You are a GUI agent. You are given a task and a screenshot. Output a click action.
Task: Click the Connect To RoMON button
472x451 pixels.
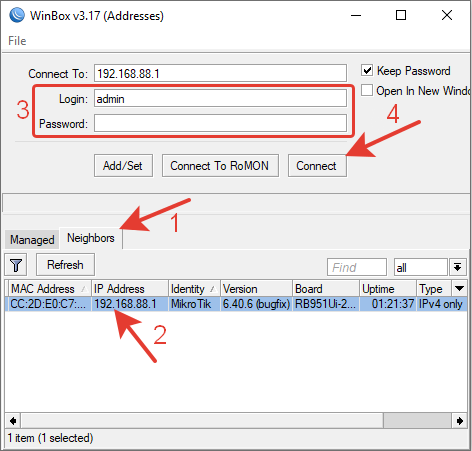[x=220, y=166]
